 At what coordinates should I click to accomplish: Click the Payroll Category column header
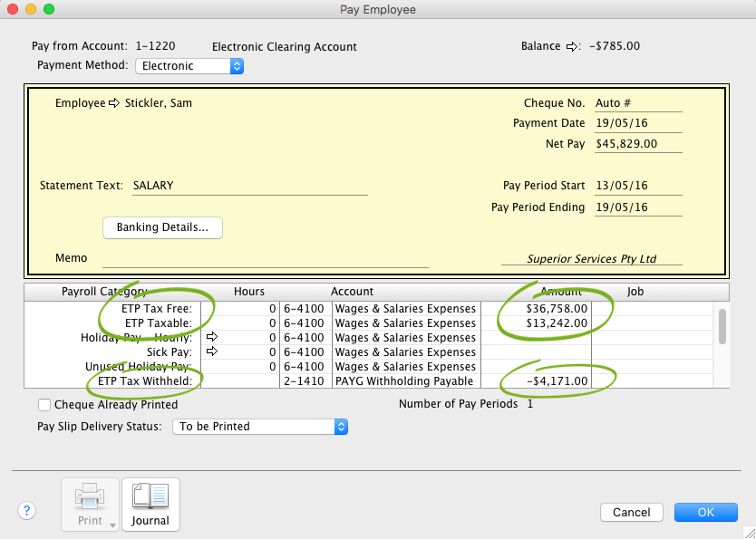coord(104,292)
